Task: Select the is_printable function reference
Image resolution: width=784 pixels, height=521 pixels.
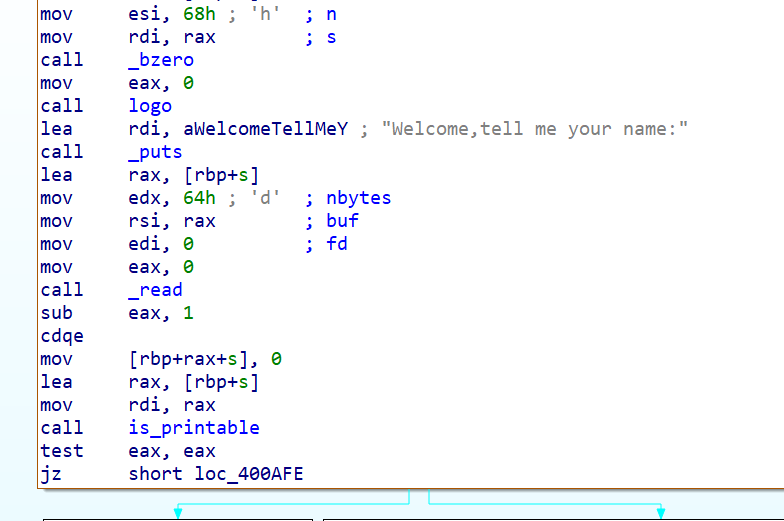Action: 194,428
